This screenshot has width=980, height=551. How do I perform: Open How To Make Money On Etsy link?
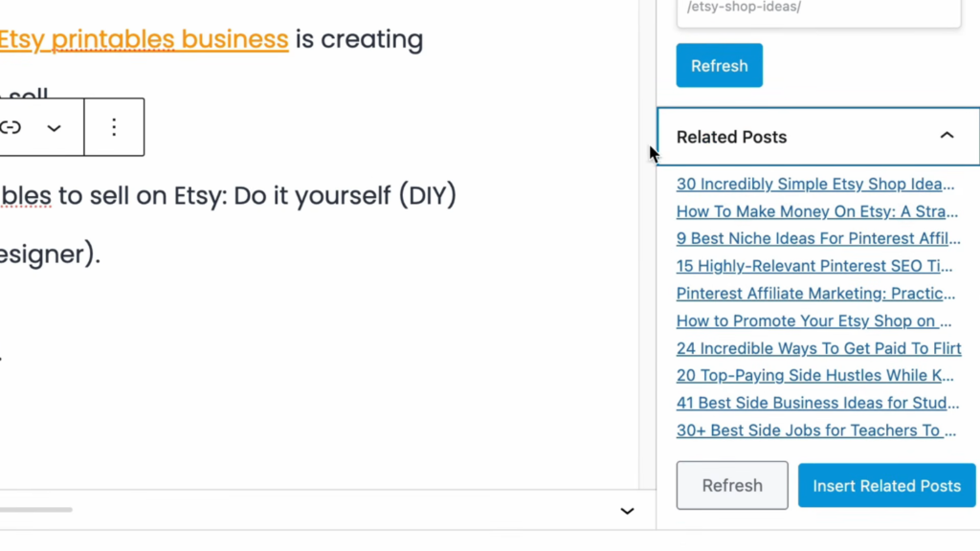tap(816, 211)
